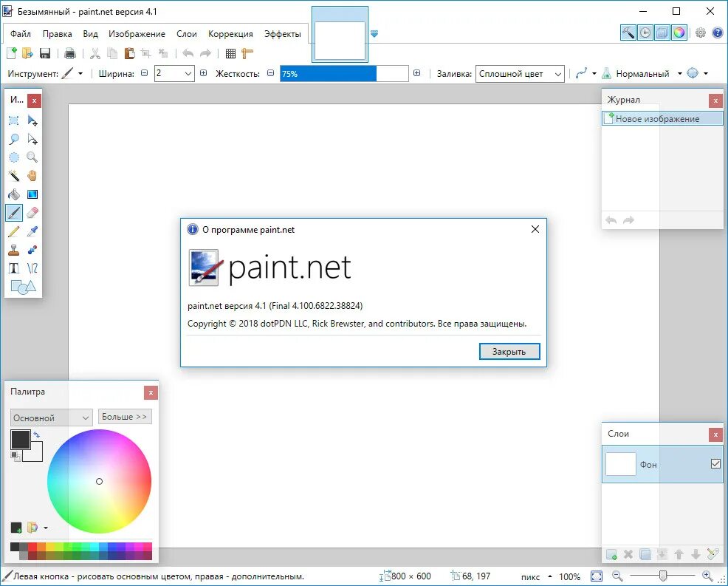Click the Закрыть button in About dialog
The image size is (728, 586).
point(509,351)
